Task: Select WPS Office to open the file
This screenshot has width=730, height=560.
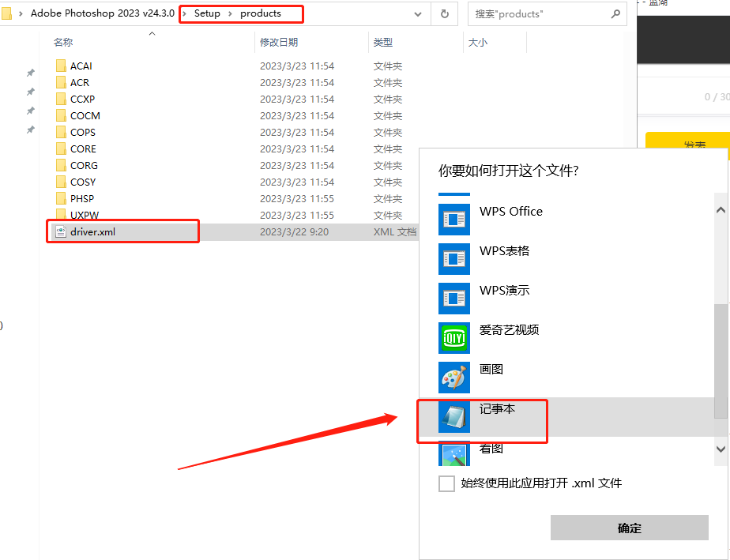Action: tap(512, 212)
